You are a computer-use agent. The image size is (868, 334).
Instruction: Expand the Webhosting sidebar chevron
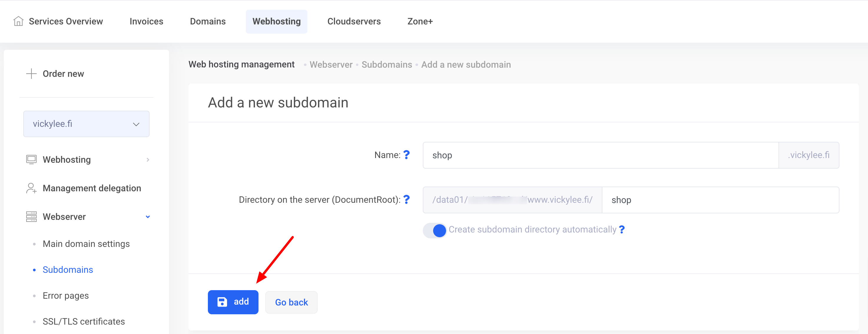[148, 159]
